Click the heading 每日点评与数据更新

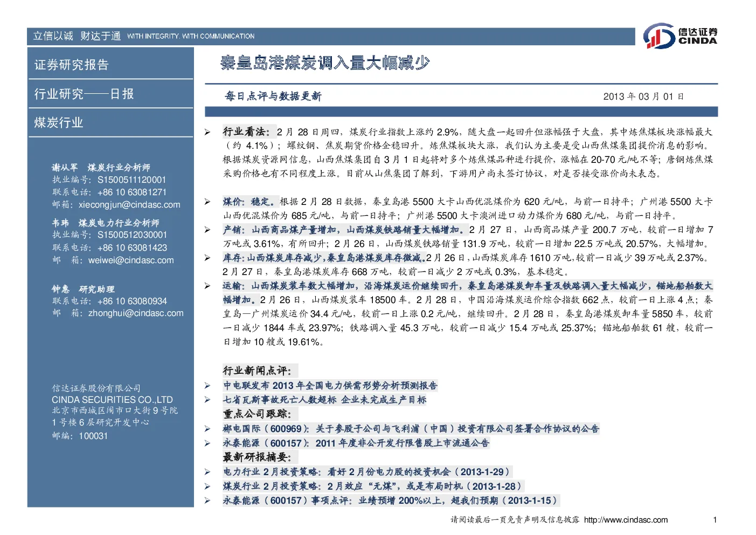pyautogui.click(x=273, y=96)
